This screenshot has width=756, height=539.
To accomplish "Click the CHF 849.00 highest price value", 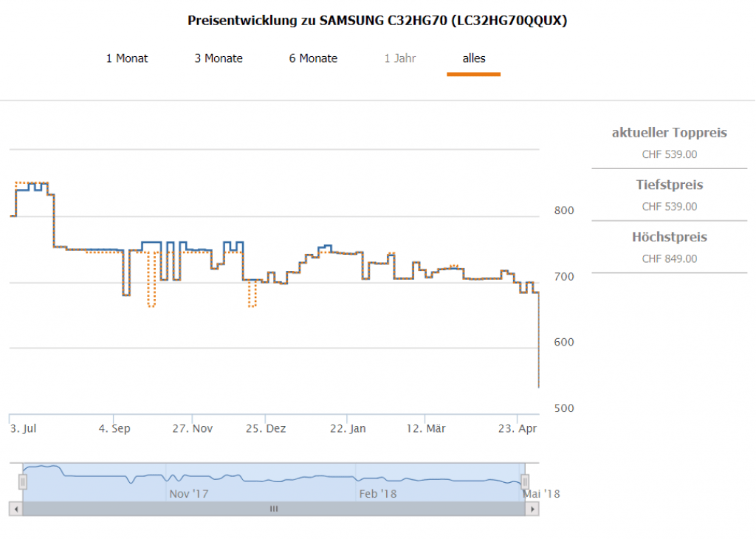I will tap(669, 259).
